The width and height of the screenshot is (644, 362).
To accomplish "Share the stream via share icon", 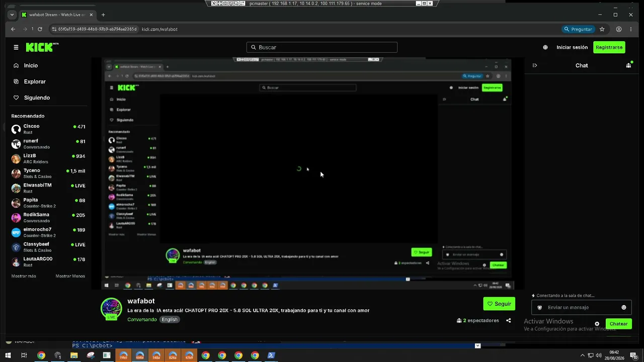I will click(x=509, y=320).
